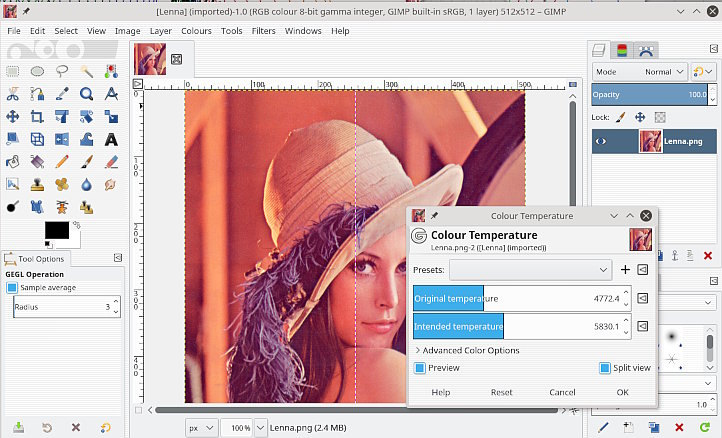The image size is (722, 438).
Task: Toggle quick mask at canvas bottom-left
Action: pos(138,410)
